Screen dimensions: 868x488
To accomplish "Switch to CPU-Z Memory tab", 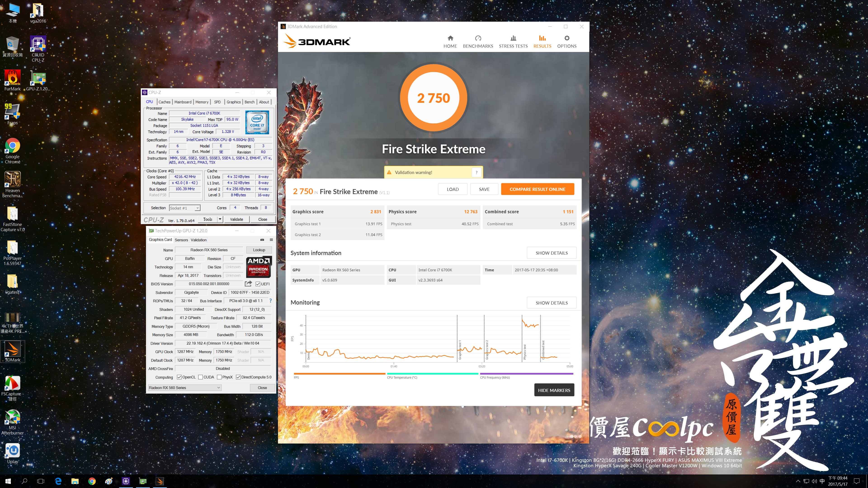I will [x=202, y=102].
